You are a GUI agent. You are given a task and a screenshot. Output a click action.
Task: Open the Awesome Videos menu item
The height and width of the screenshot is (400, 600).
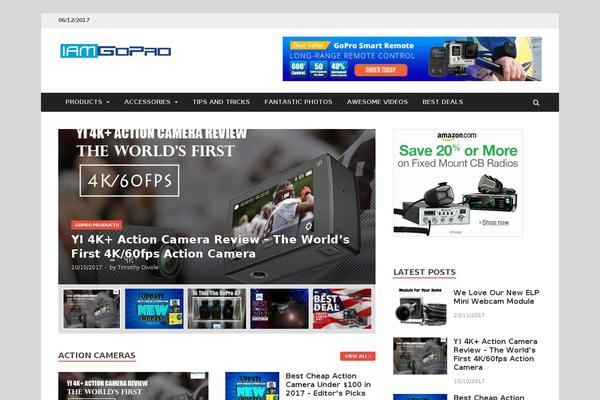(377, 102)
